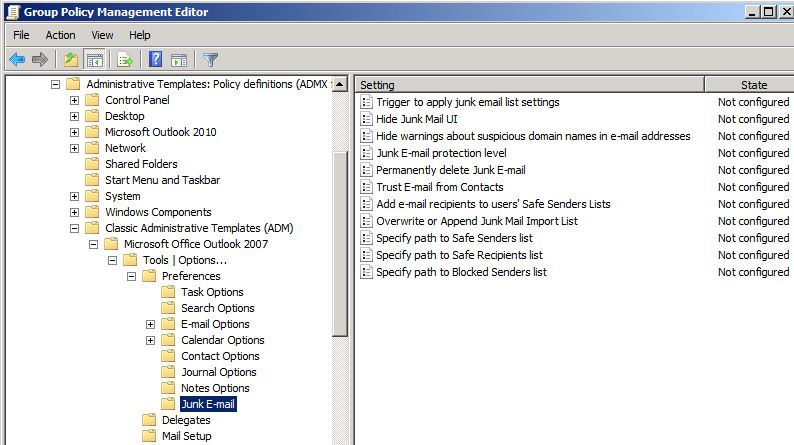Click the Back arrow toolbar icon

click(17, 60)
